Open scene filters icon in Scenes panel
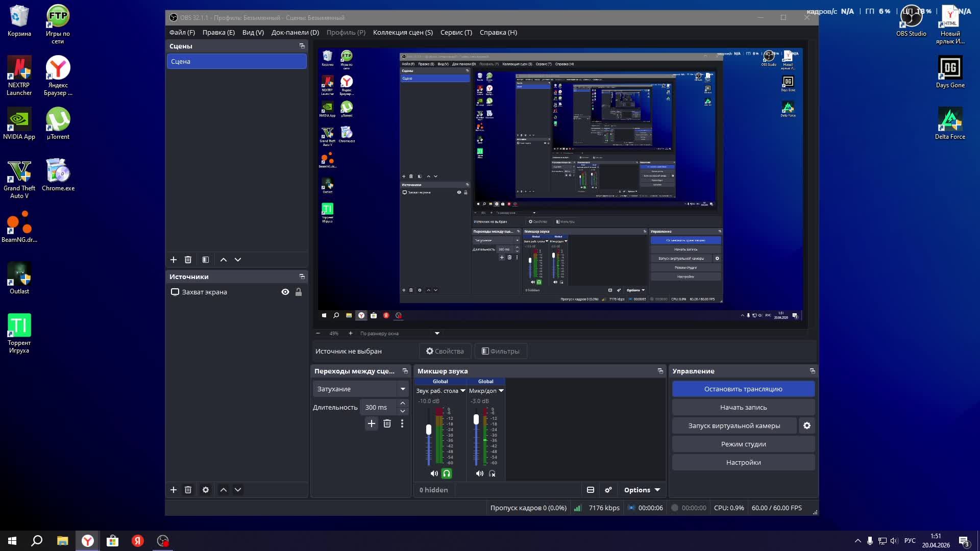Screen dimensions: 980x551 click(x=206, y=260)
